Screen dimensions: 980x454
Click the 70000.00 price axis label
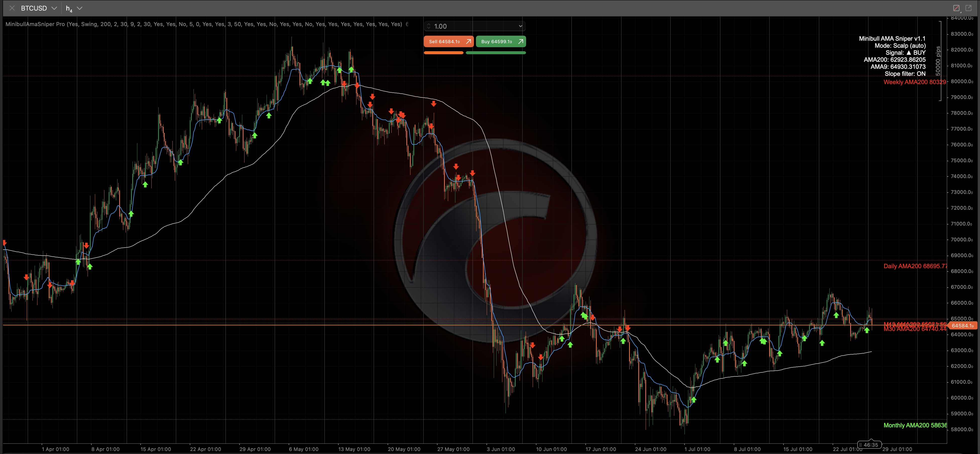click(x=962, y=240)
